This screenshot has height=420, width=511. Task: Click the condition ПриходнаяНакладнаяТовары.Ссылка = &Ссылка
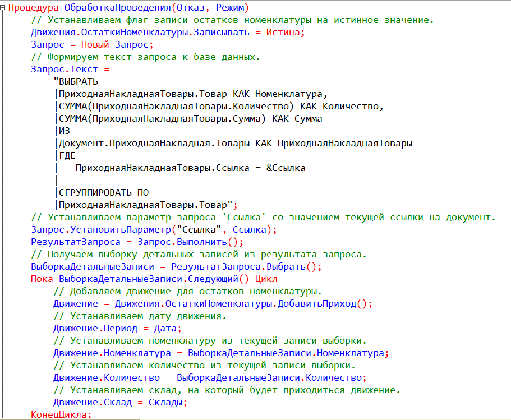pyautogui.click(x=190, y=168)
